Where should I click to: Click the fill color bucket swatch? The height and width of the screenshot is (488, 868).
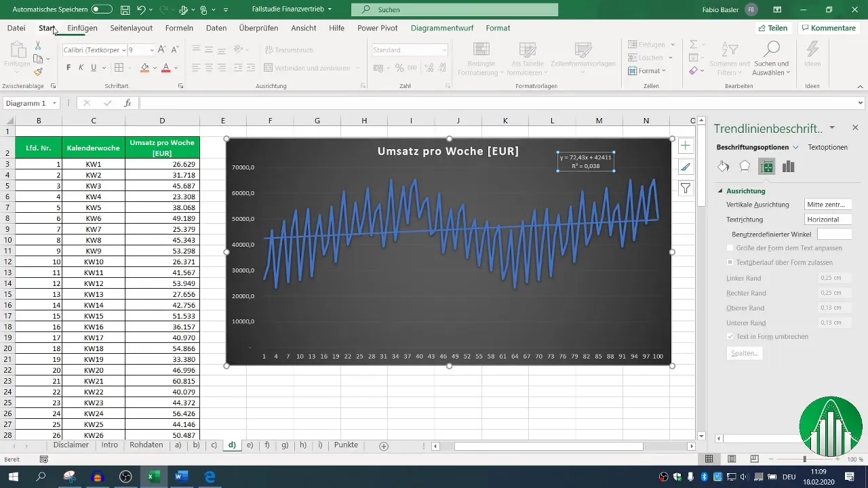[144, 68]
